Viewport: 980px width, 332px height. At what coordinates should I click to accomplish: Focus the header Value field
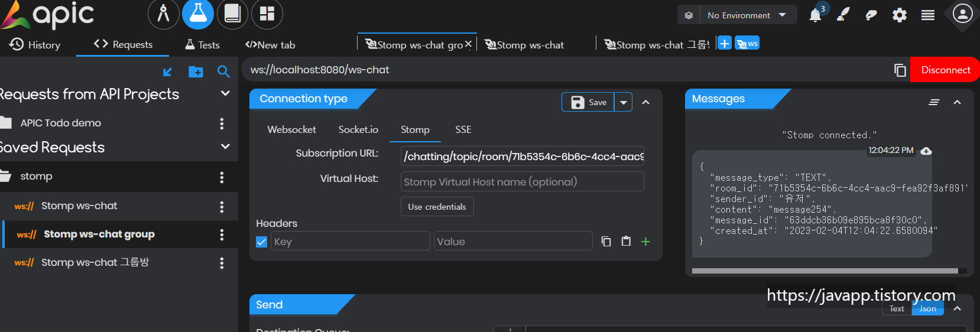(513, 241)
